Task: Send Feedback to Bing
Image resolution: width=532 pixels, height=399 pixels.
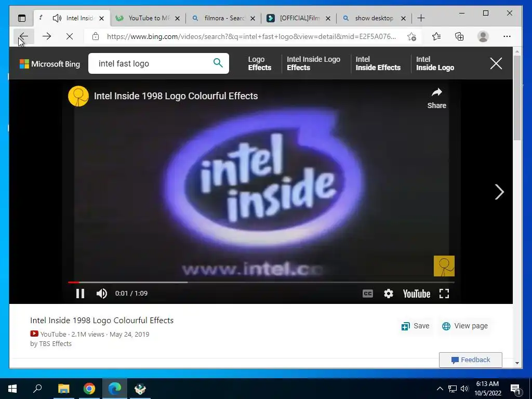Action: pos(471,360)
